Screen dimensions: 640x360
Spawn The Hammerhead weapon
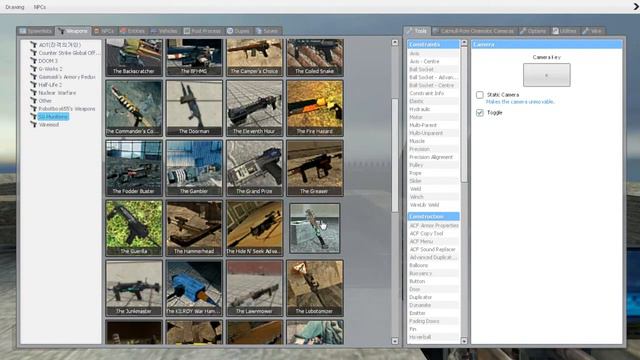click(x=194, y=228)
